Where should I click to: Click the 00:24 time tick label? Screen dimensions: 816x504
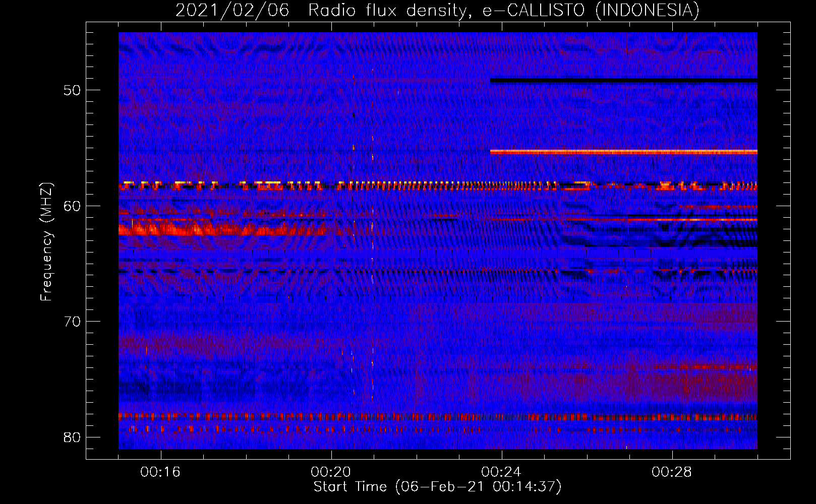[x=501, y=472]
